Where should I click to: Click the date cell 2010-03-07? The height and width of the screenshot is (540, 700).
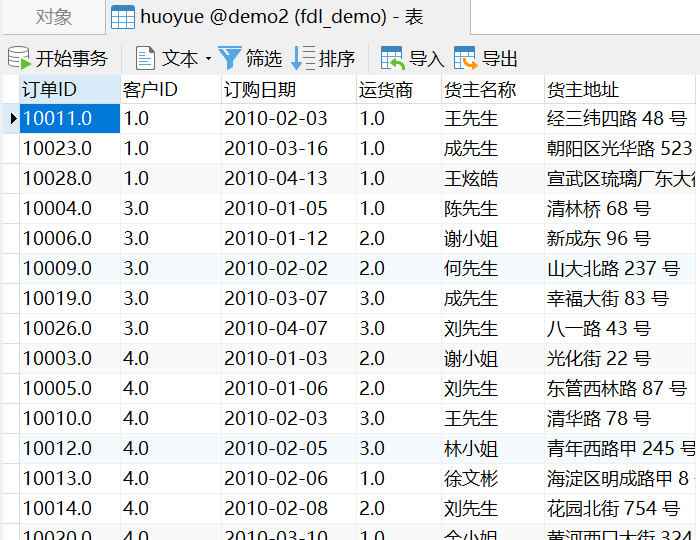tap(289, 299)
